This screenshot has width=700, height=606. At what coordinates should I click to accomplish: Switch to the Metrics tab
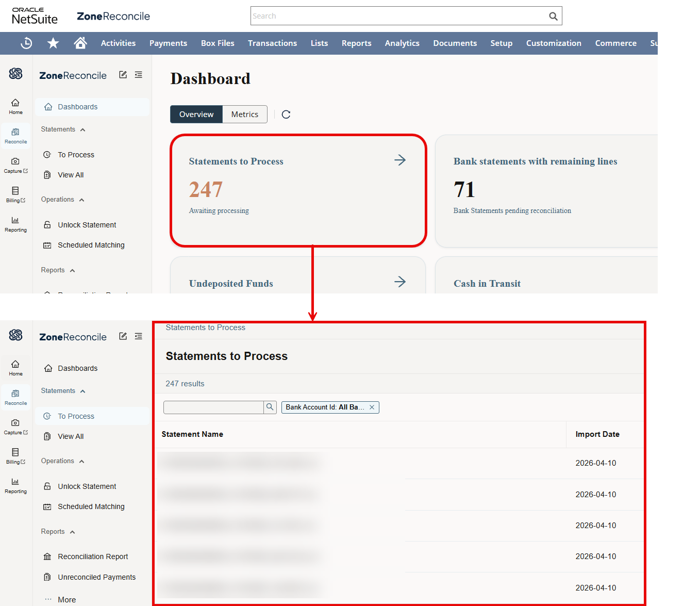coord(245,114)
